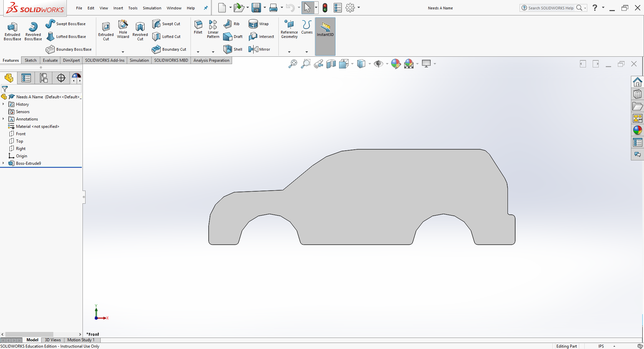The height and width of the screenshot is (349, 644).
Task: Activate the Extruded Cut tool
Action: [106, 32]
